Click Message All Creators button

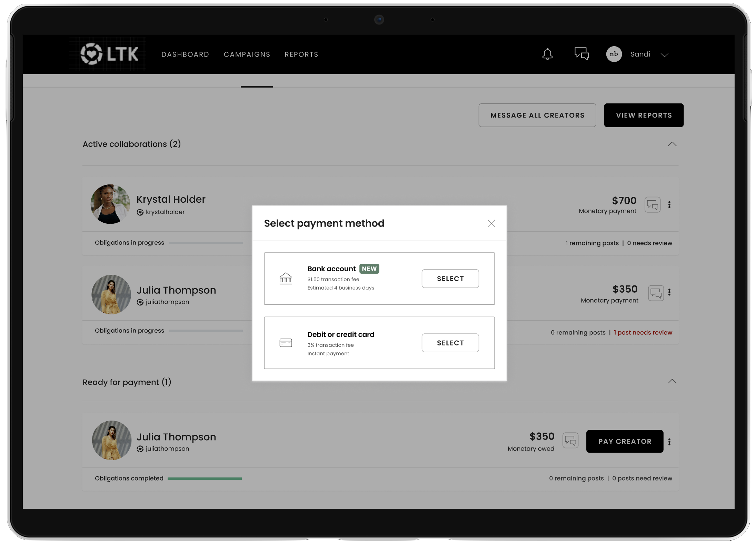tap(537, 115)
